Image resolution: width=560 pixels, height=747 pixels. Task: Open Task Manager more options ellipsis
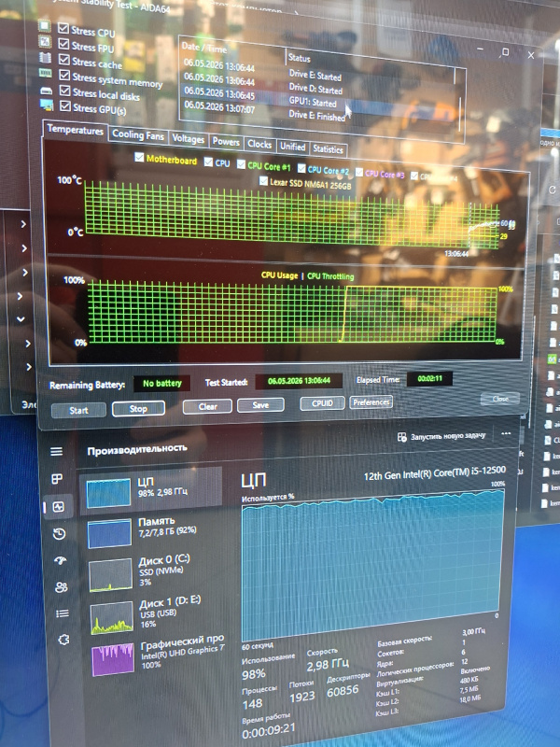pyautogui.click(x=506, y=433)
